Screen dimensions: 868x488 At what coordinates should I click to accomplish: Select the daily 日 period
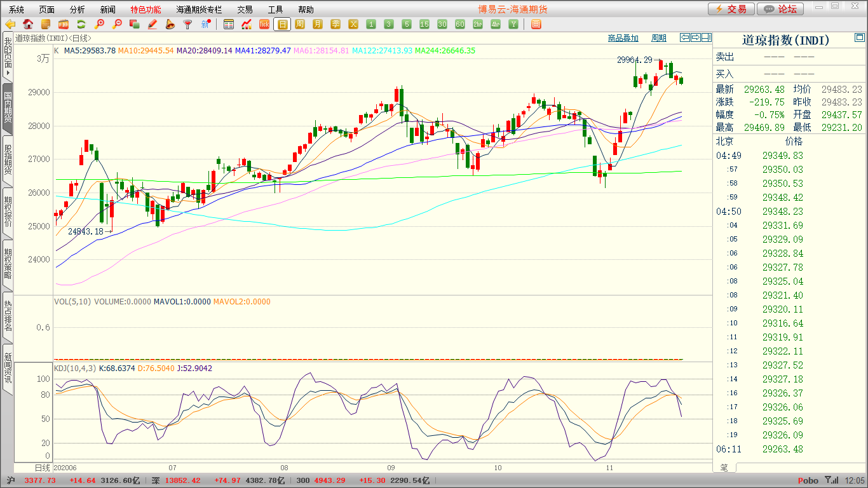282,25
